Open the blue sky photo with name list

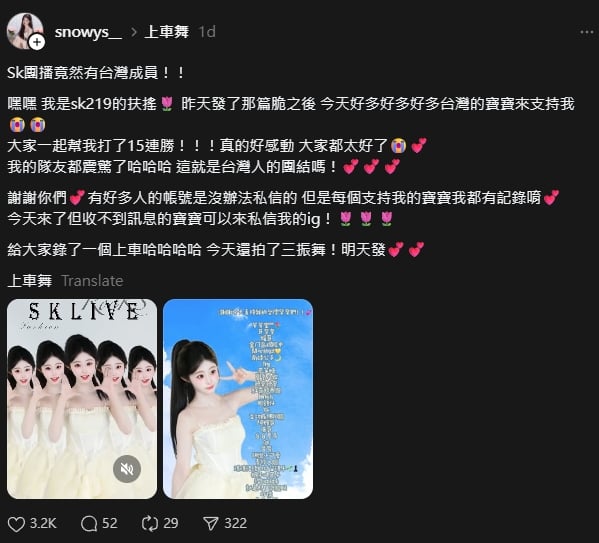click(238, 399)
